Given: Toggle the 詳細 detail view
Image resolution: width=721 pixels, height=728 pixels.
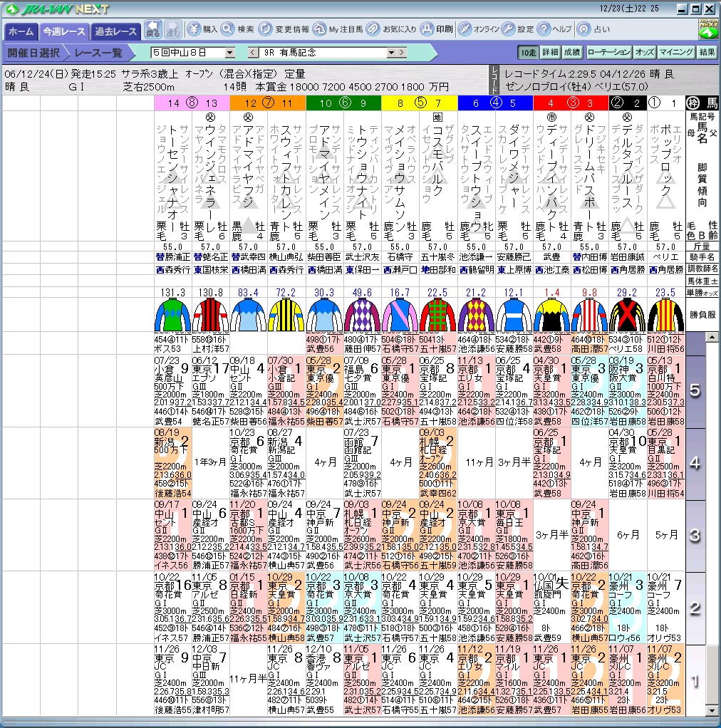Looking at the screenshot, I should coord(550,52).
